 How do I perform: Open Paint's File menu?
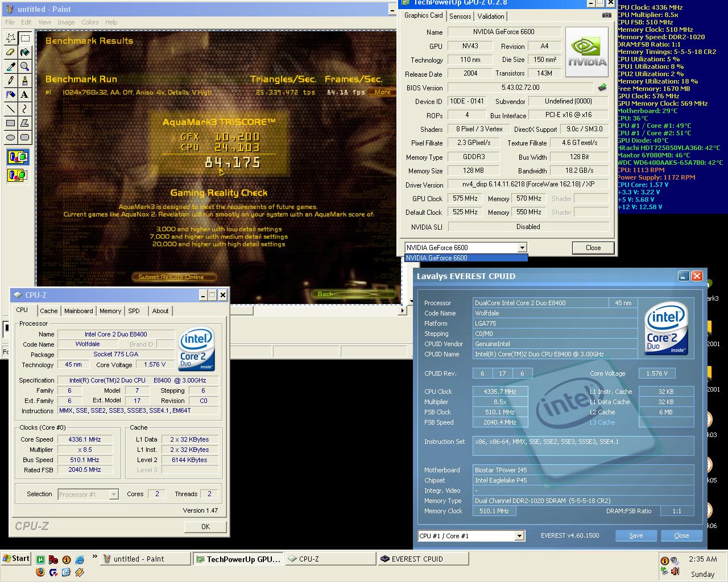tap(10, 22)
